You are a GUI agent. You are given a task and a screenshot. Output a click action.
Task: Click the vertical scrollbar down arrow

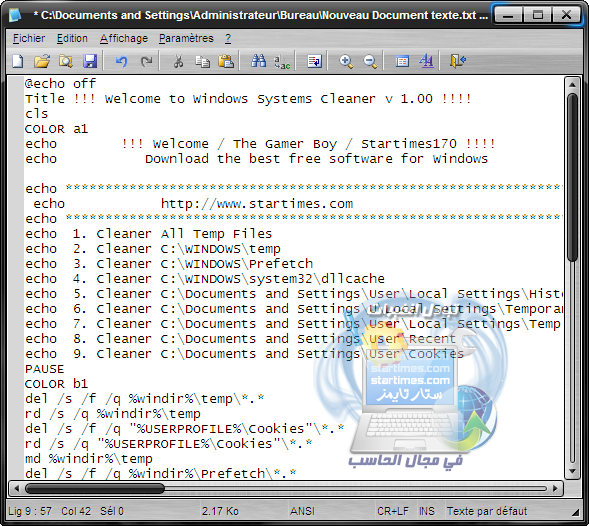point(572,471)
